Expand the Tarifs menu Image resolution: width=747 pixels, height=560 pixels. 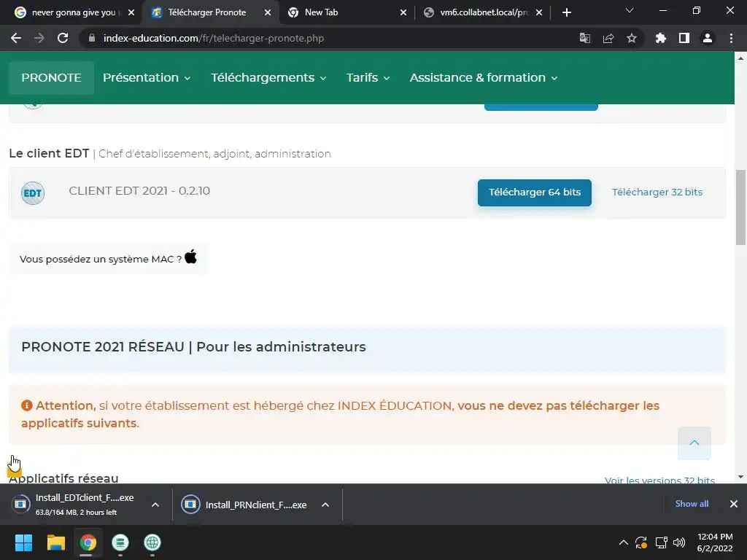point(368,77)
